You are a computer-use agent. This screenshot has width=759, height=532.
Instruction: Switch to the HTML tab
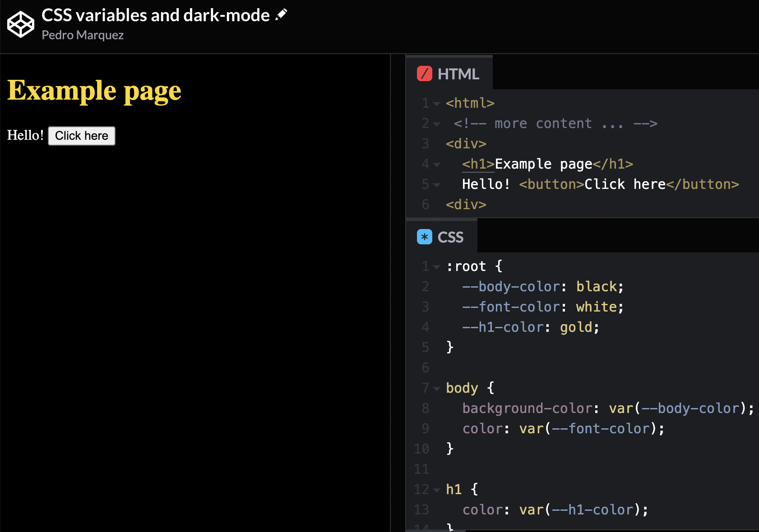click(x=458, y=73)
